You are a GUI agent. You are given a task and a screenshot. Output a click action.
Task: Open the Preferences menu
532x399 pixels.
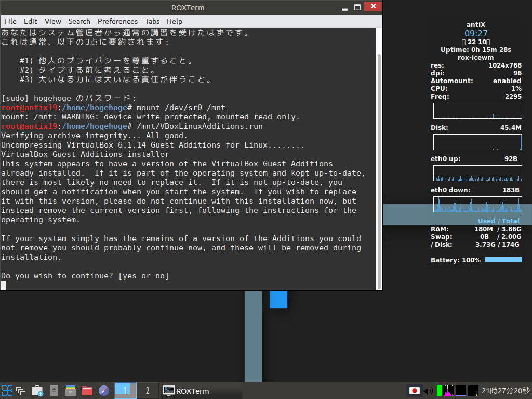pos(118,21)
